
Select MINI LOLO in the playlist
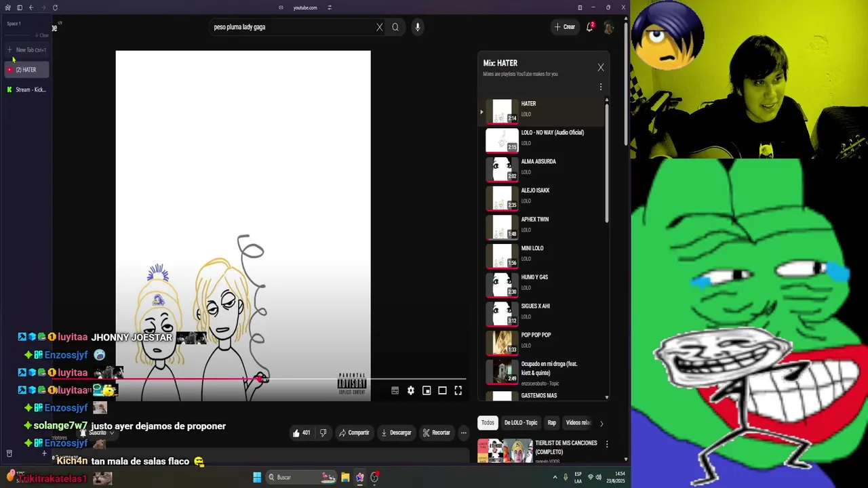[x=542, y=256]
